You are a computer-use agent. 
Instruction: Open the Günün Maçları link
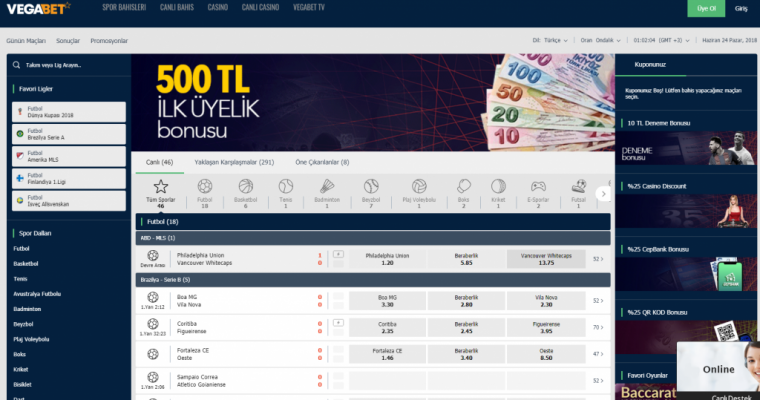coord(26,41)
